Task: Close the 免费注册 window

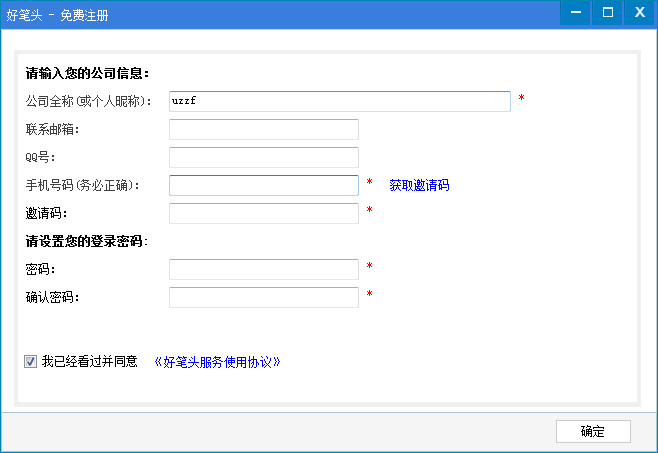Action: point(639,13)
